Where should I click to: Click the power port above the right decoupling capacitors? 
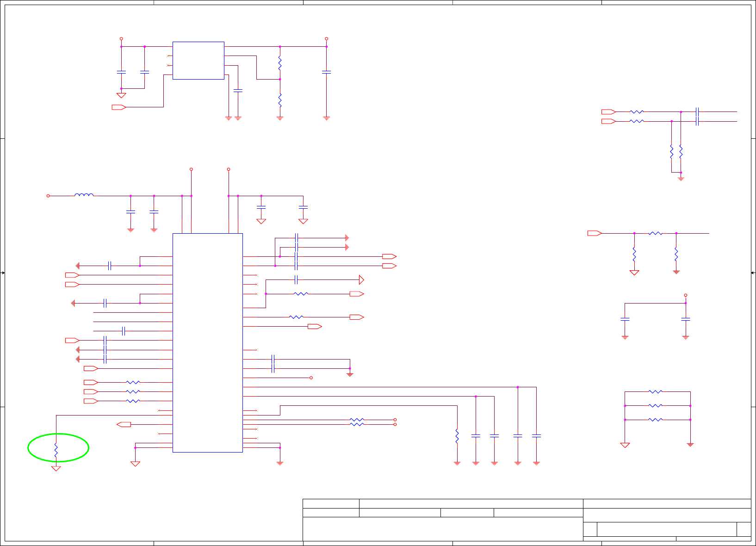(686, 295)
